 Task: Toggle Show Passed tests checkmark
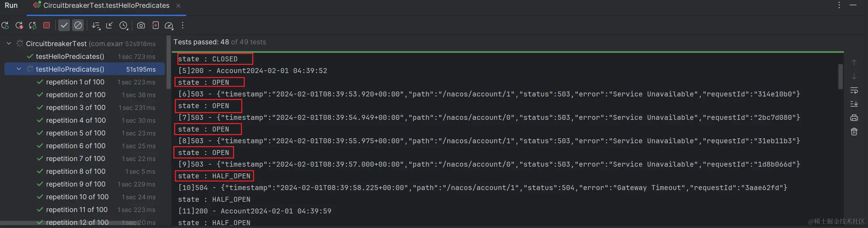64,26
